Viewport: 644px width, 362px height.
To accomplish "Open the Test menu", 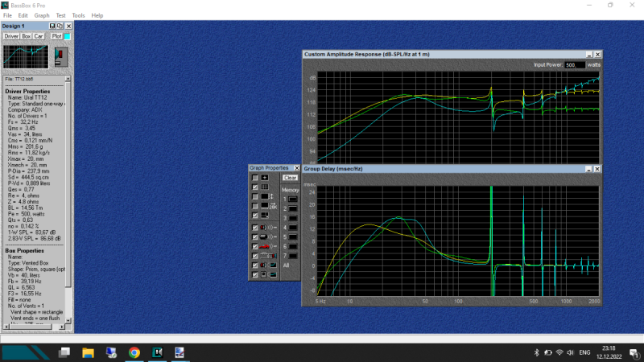I will [61, 15].
